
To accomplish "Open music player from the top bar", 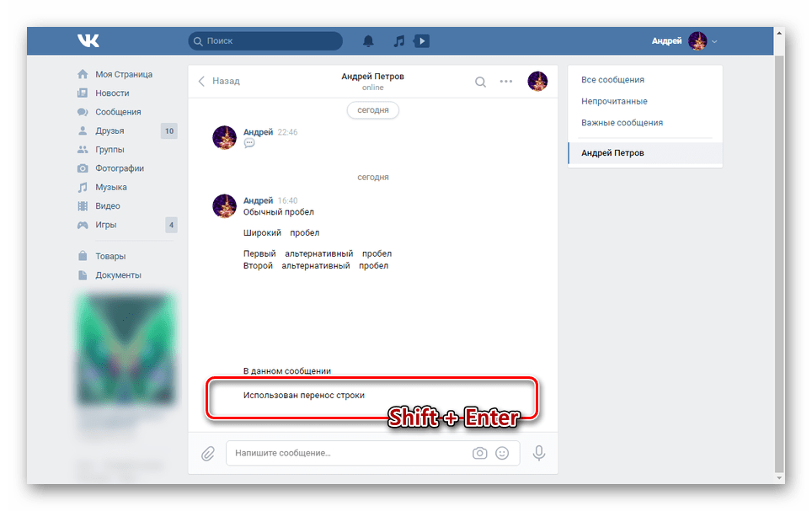I will [398, 40].
